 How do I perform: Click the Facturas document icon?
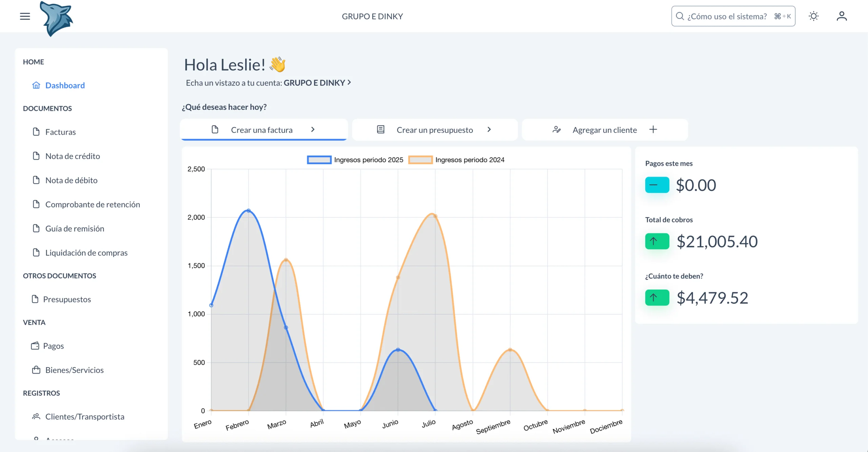[36, 132]
